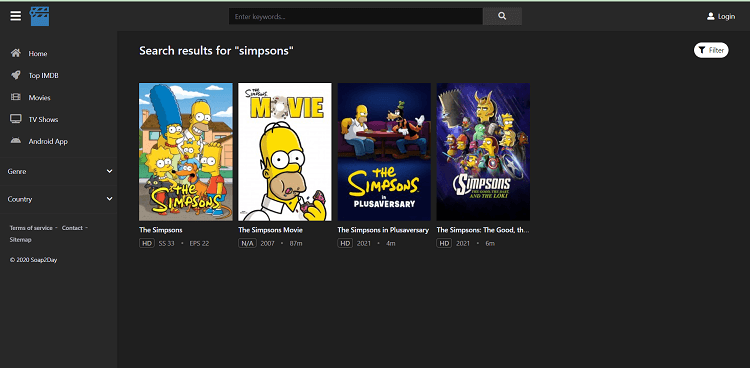Open The Simpsons Movie poster
This screenshot has height=368, width=750.
(x=285, y=152)
